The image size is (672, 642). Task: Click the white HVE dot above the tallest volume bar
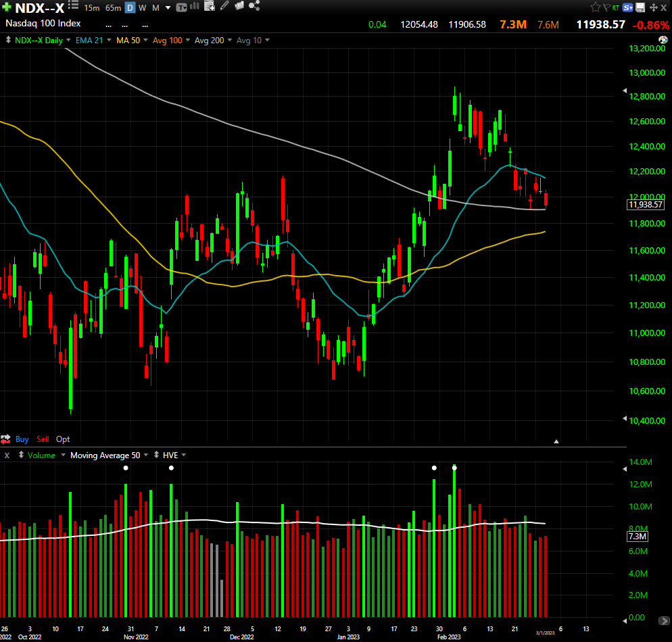tap(454, 468)
